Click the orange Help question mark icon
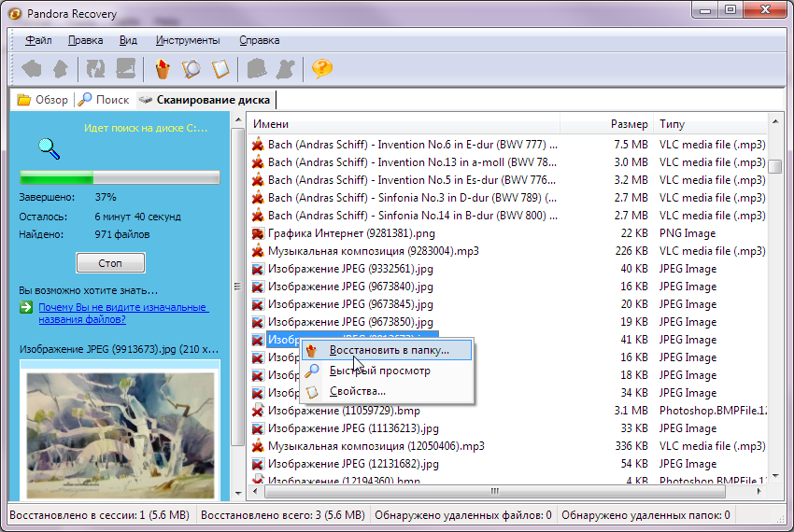This screenshot has width=794, height=532. [x=322, y=69]
